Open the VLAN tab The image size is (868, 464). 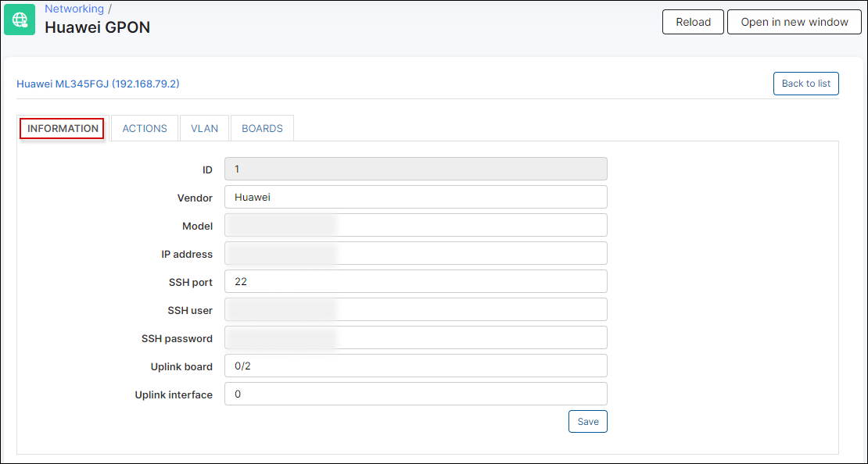point(204,128)
